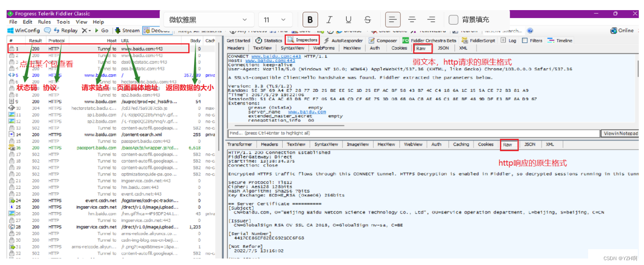
Task: Click www.baidu.com:443 link in CONNECT line
Action: click(276, 56)
